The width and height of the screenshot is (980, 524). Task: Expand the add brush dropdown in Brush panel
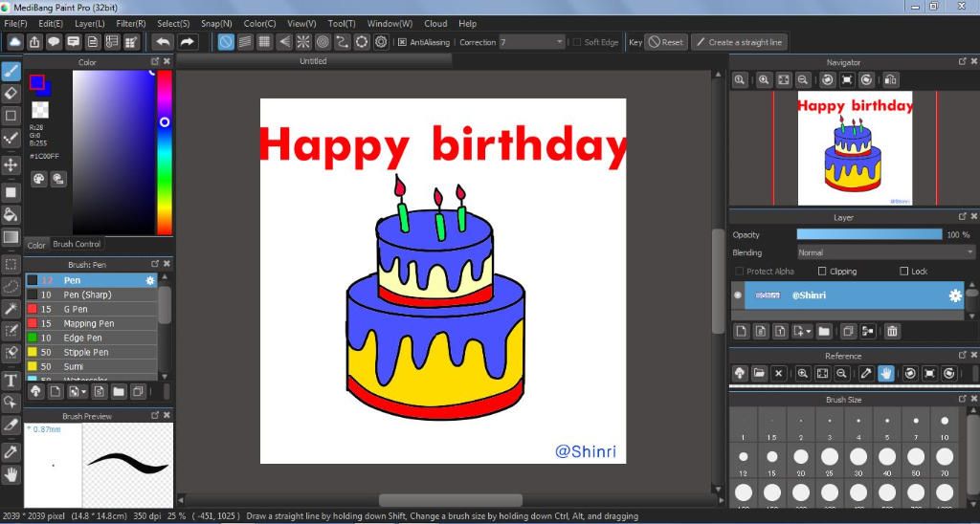(x=78, y=392)
